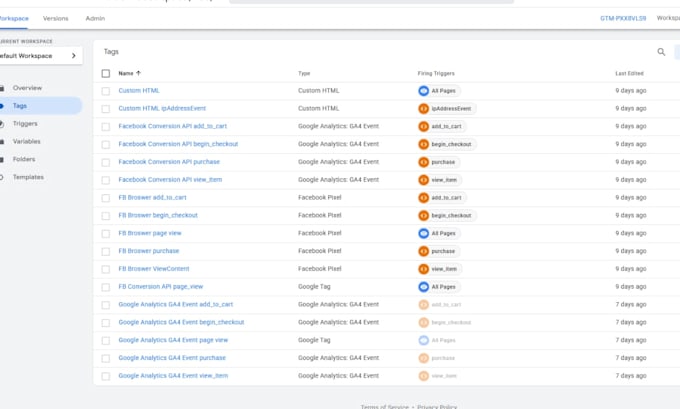
Task: Click the trigger icon in Facebook Conversion API view_item row
Action: pos(423,180)
